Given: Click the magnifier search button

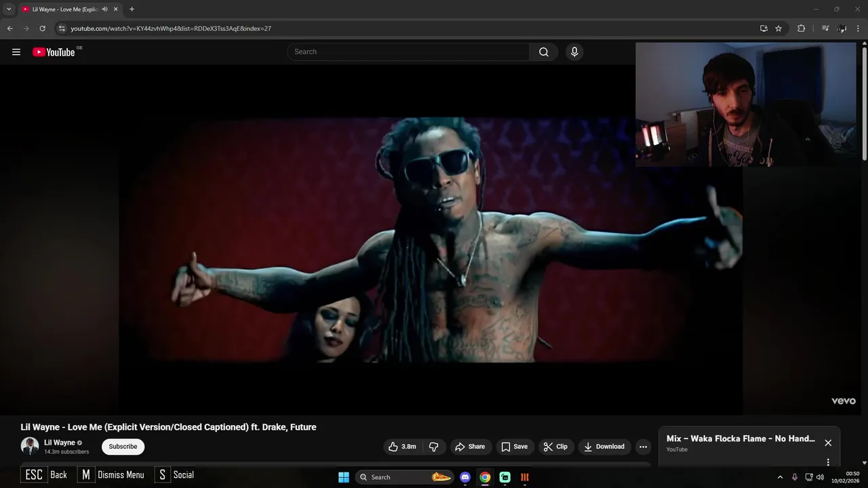Looking at the screenshot, I should pos(544,52).
